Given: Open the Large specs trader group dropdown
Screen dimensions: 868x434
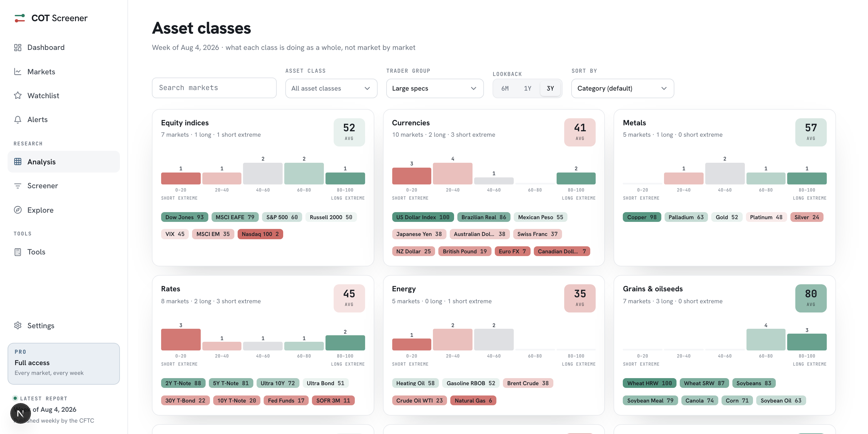Looking at the screenshot, I should tap(435, 89).
